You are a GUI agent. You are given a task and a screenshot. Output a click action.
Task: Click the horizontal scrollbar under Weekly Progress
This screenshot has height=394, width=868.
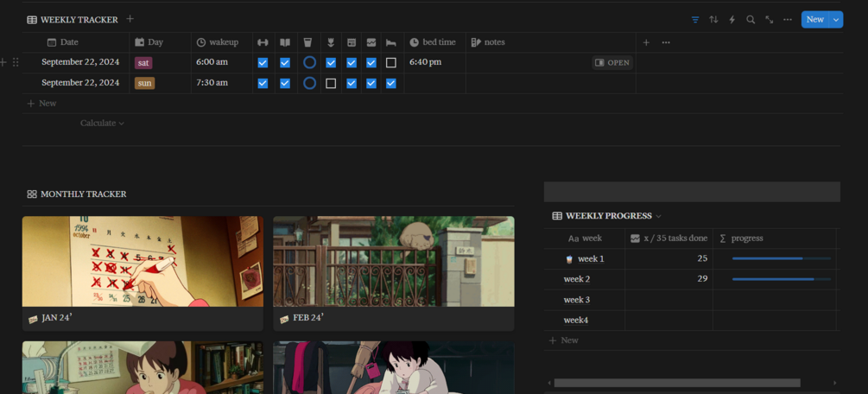677,383
